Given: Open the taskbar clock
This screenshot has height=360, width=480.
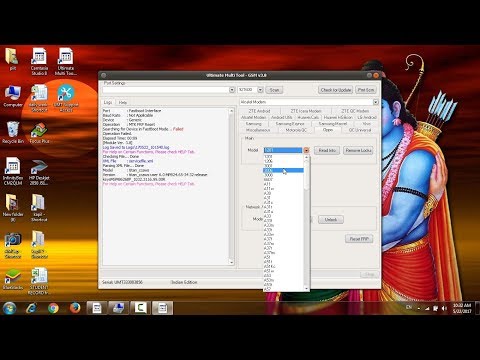Looking at the screenshot, I should click(x=462, y=308).
